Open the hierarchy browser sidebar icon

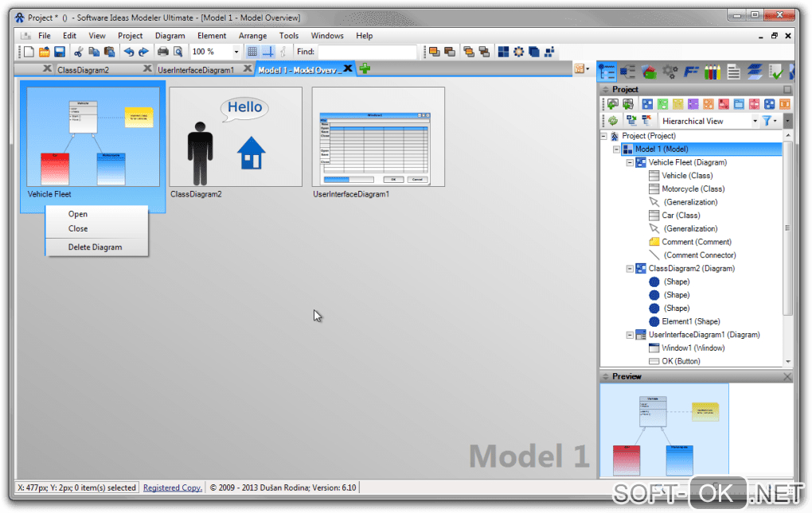point(627,72)
